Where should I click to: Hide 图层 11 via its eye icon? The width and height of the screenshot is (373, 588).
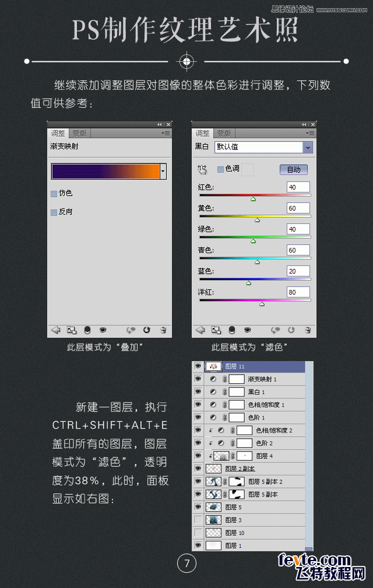coord(198,366)
